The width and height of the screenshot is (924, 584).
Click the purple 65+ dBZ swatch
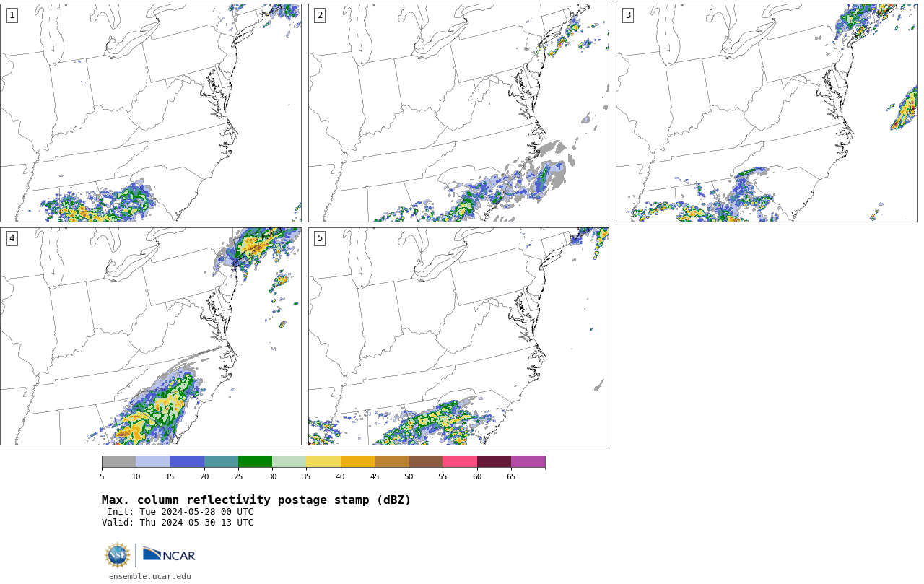coord(528,462)
